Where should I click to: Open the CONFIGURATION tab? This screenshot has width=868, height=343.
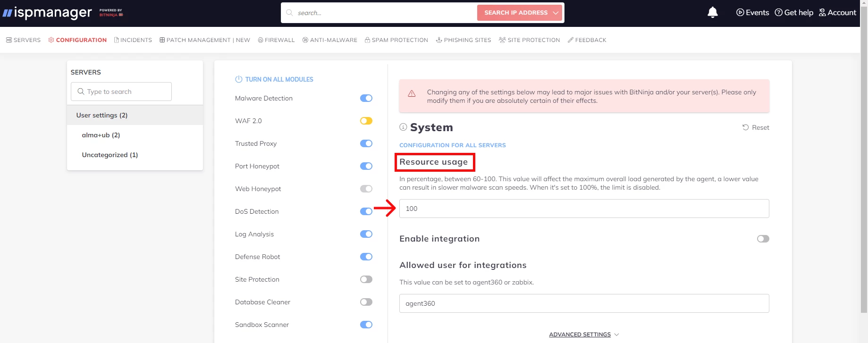(77, 40)
